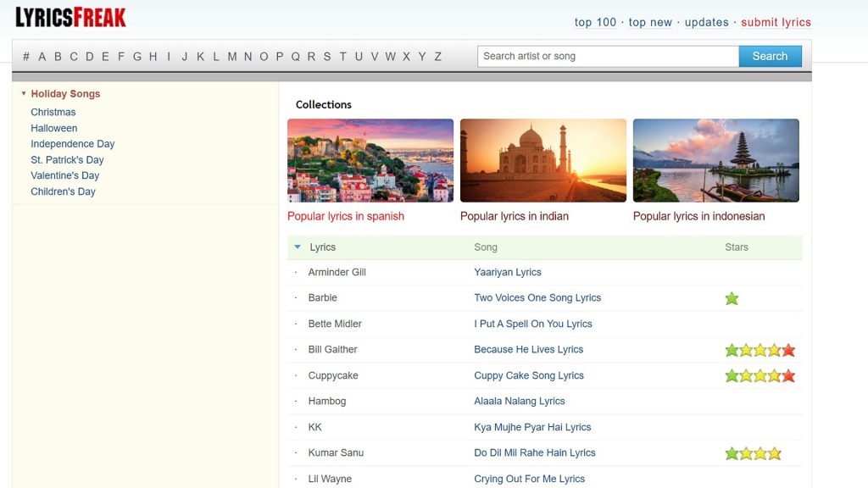
Task: Open Yaariyan Lyrics by Arminder Gill
Action: 508,272
